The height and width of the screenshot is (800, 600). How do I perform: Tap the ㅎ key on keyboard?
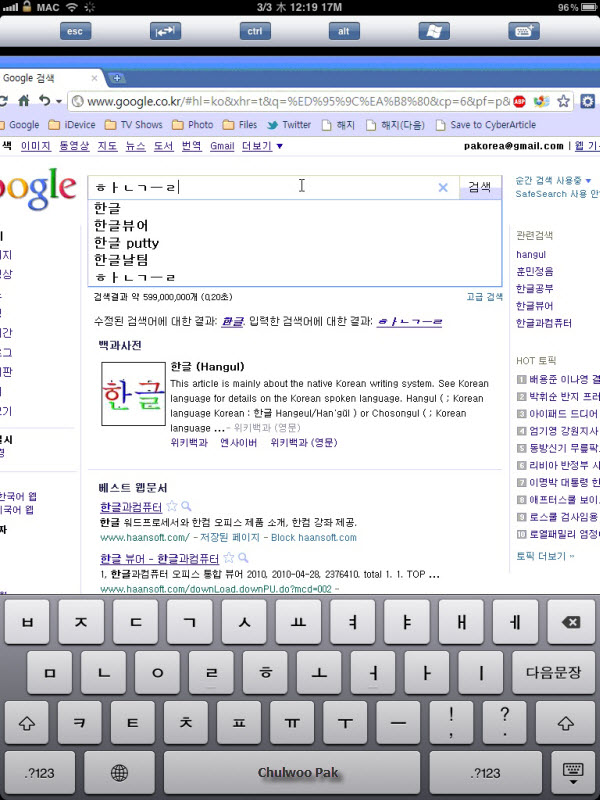point(265,672)
